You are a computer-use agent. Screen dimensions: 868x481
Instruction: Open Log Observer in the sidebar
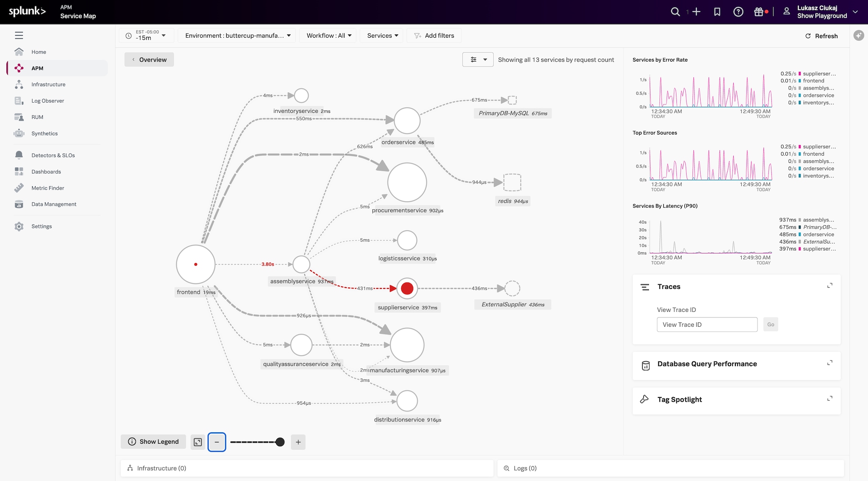pos(47,101)
